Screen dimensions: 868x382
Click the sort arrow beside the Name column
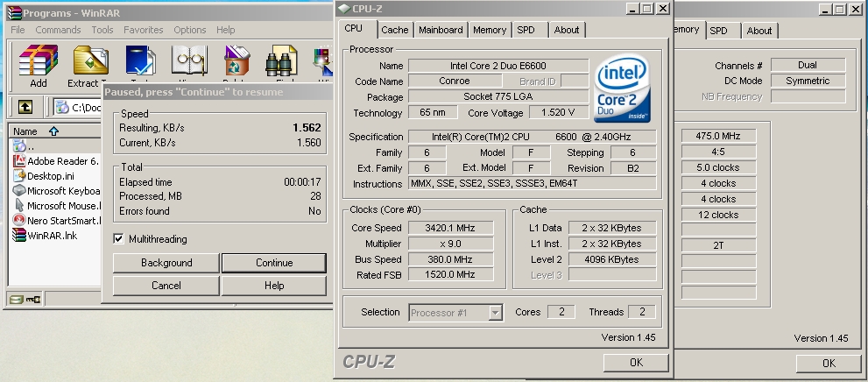(53, 131)
